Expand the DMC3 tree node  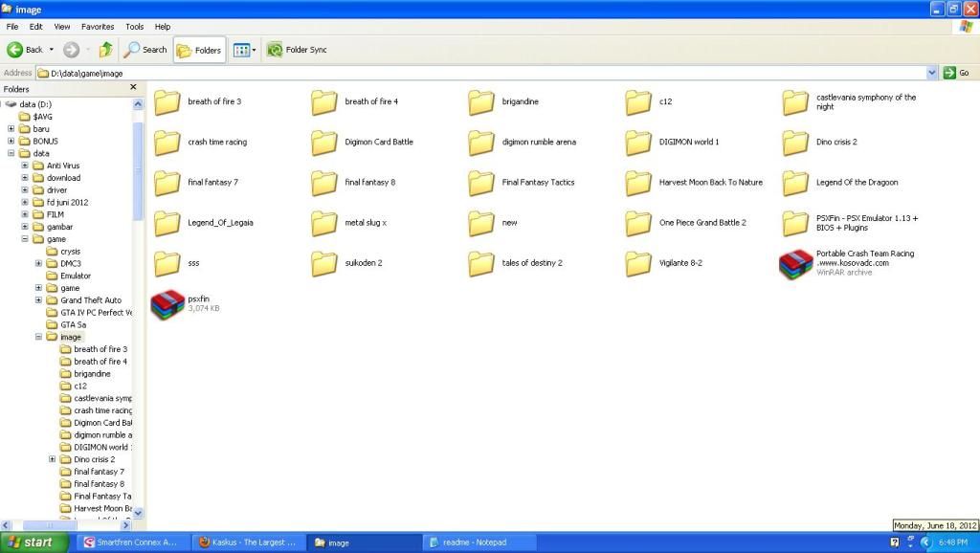pyautogui.click(x=38, y=264)
